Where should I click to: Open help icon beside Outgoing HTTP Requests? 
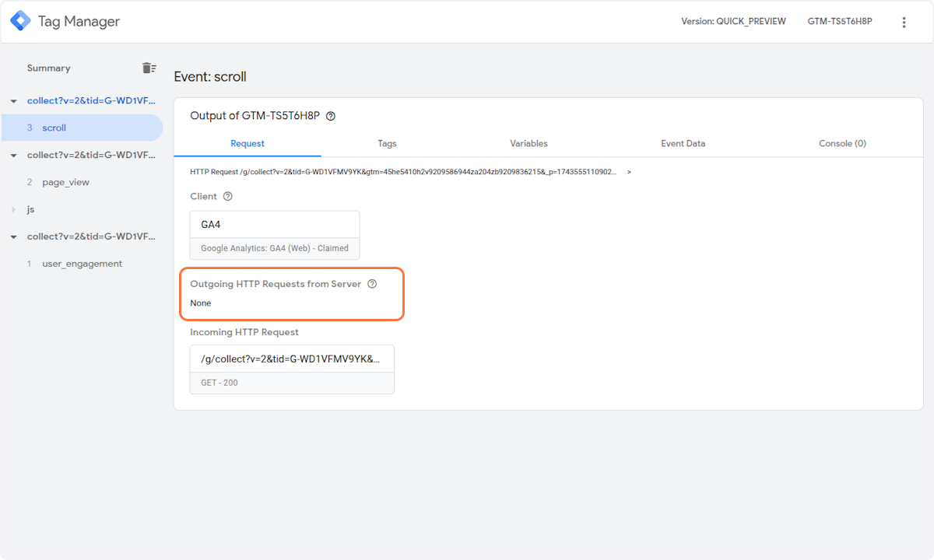tap(372, 284)
